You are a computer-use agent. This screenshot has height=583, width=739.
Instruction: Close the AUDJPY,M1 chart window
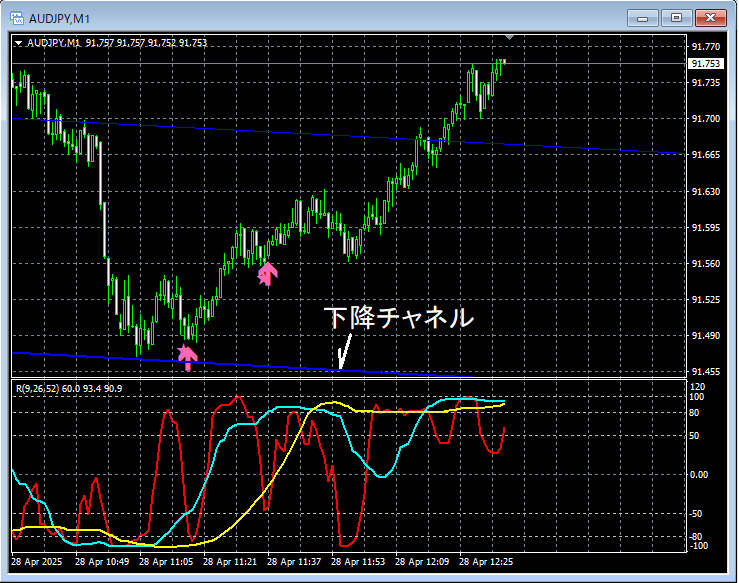tap(711, 18)
